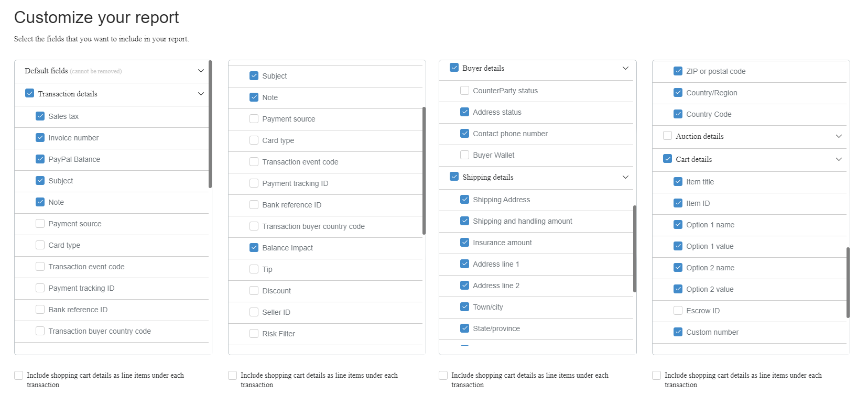868x395 pixels.
Task: Collapse the Buyer details section arrow
Action: tap(625, 68)
